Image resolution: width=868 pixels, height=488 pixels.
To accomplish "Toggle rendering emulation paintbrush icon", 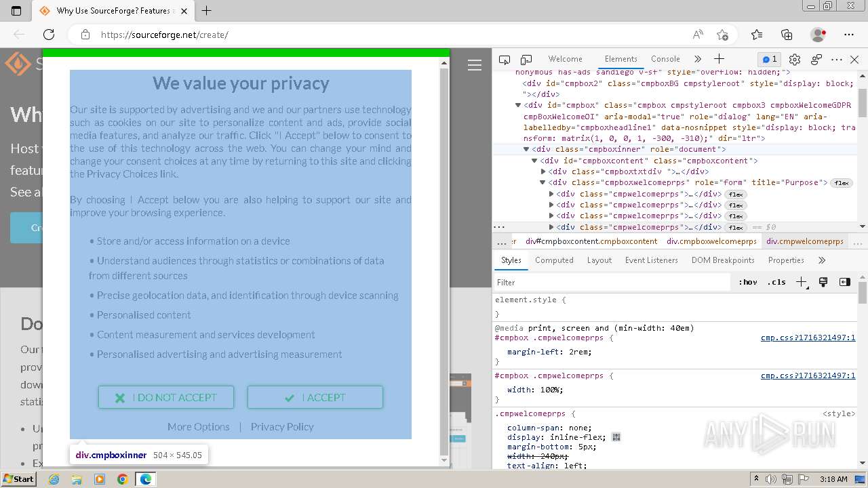I will (x=823, y=282).
